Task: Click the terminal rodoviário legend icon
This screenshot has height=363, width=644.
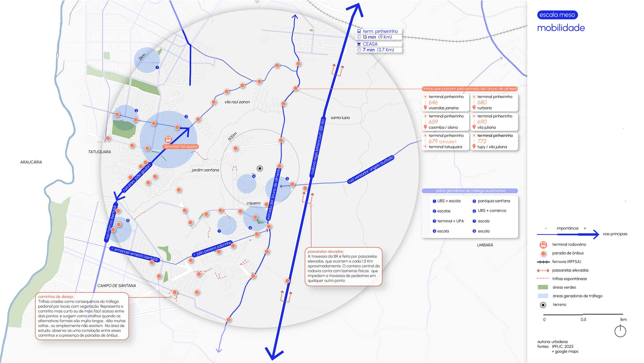Action: pyautogui.click(x=543, y=244)
